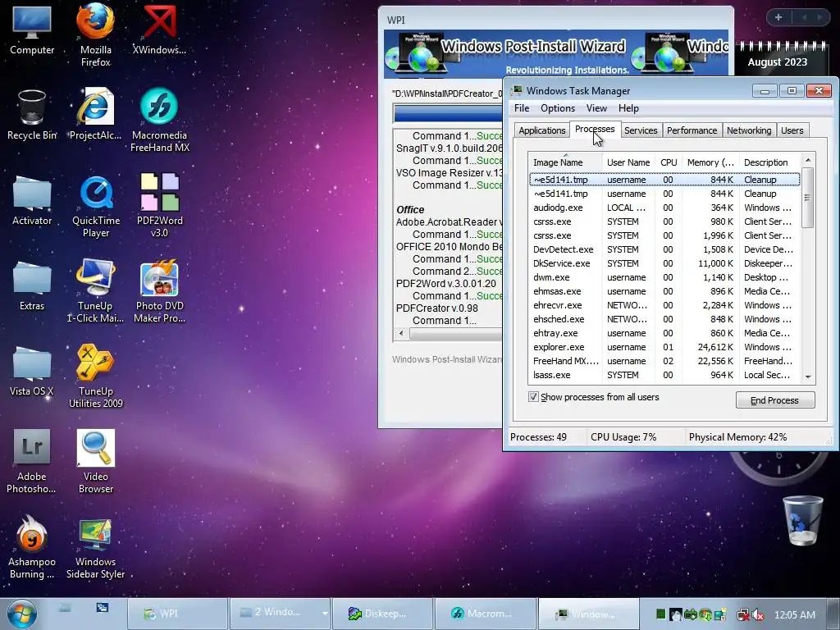Select the DkService.exe process row

(x=664, y=263)
